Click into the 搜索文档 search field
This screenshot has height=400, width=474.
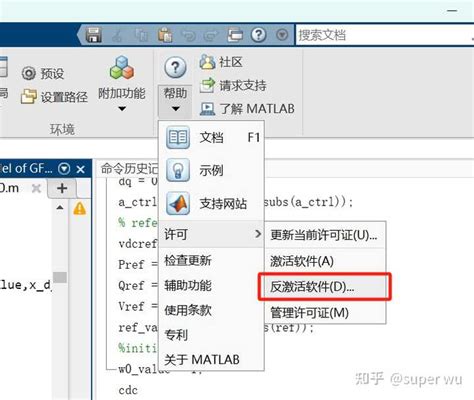[x=385, y=35]
